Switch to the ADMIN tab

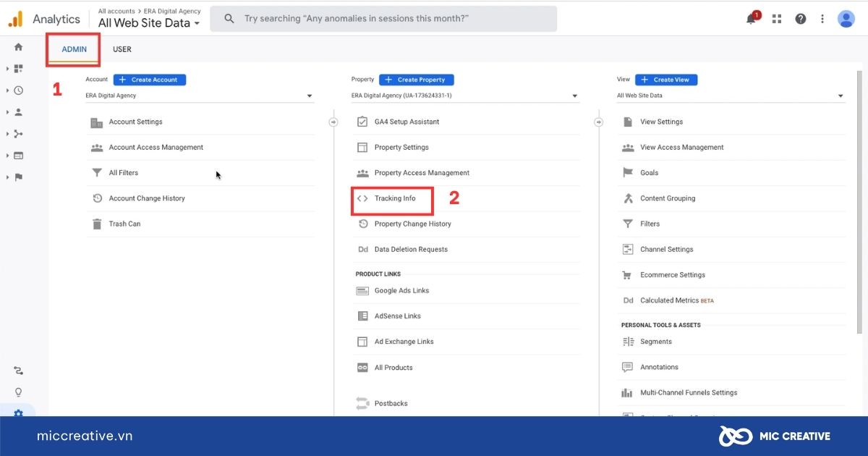[75, 49]
